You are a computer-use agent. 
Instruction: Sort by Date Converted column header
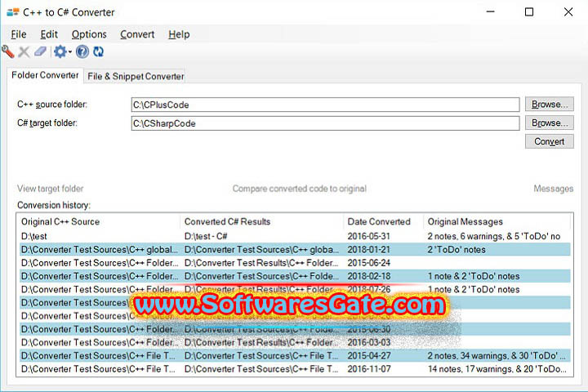(384, 221)
